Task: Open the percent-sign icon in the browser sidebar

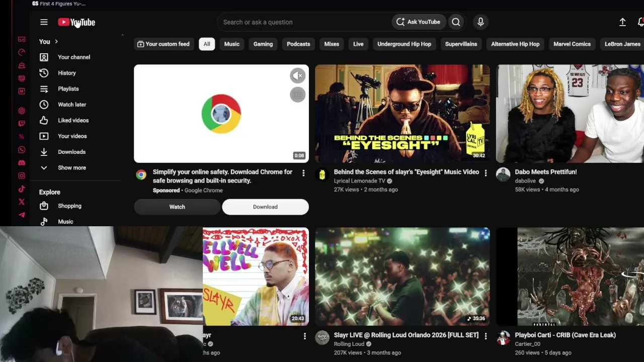Action: [22, 137]
